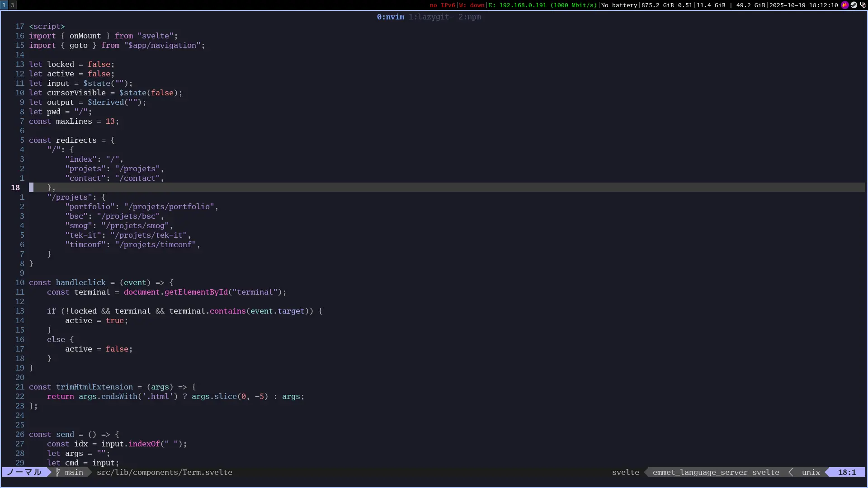
Task: Click the Steam tray icon
Action: [854, 5]
